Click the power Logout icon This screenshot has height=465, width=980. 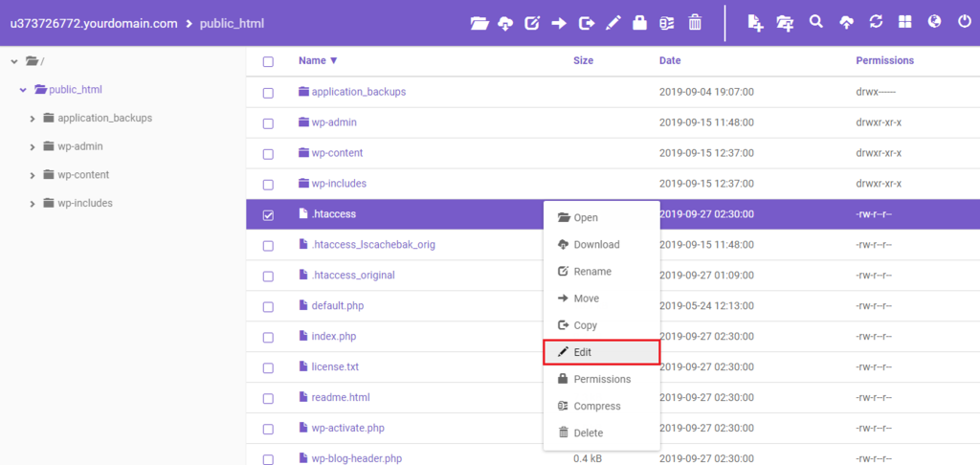pyautogui.click(x=964, y=22)
